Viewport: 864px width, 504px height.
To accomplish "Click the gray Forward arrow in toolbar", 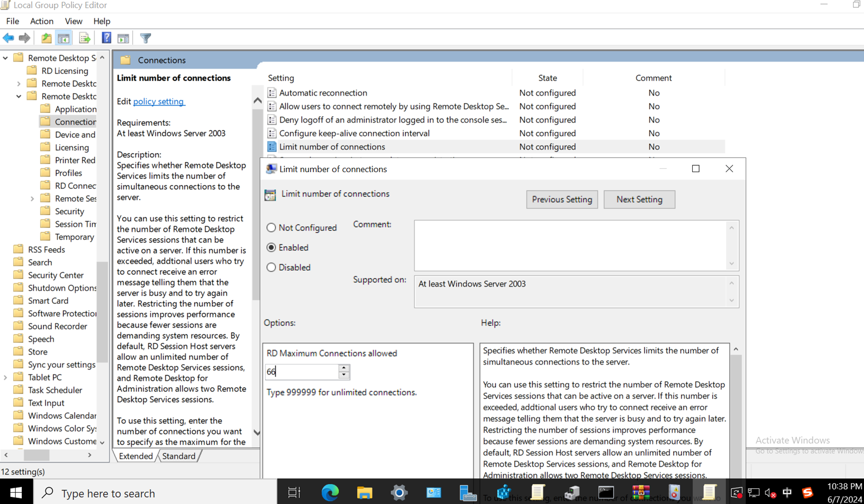I will click(25, 38).
